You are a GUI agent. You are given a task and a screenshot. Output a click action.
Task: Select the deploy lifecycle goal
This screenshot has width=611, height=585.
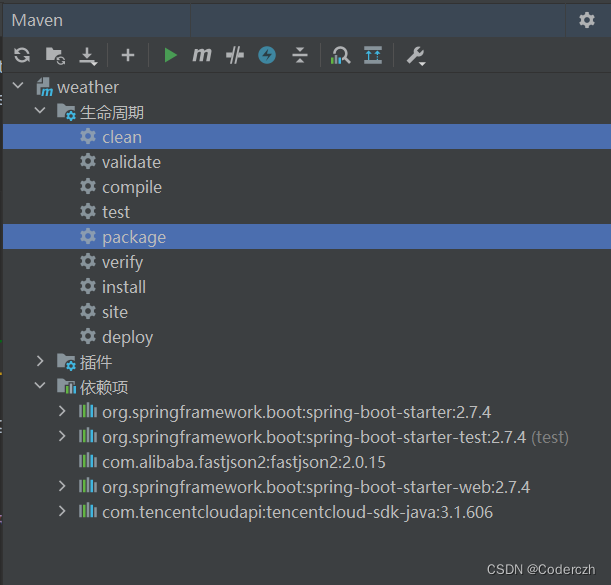coord(307,336)
